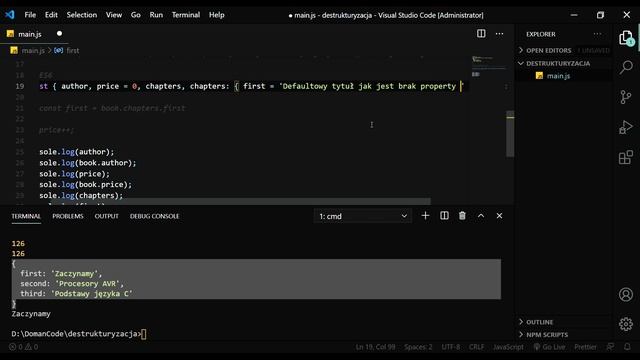640x360 pixels.
Task: Click the feedback icon in status bar
Action: click(x=610, y=347)
